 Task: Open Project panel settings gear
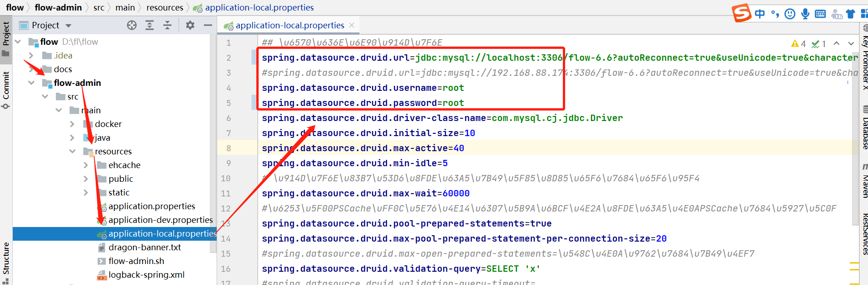(x=190, y=25)
